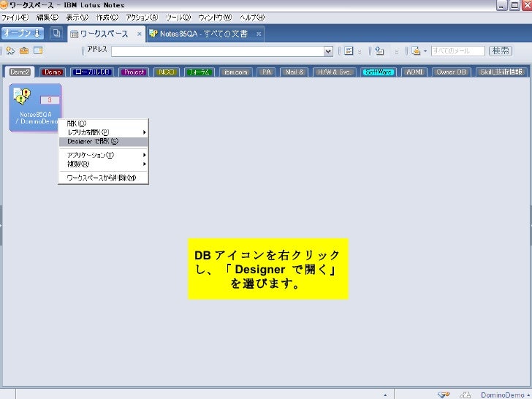The width and height of the screenshot is (532, 399).
Task: Choose 開く(O) from context menu
Action: tap(103, 123)
